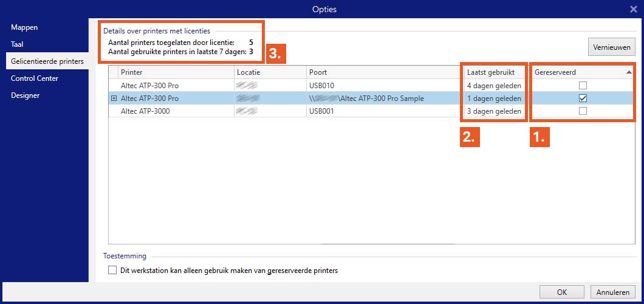
Task: Toggle sort arrow on Gereserveerd column
Action: (629, 72)
